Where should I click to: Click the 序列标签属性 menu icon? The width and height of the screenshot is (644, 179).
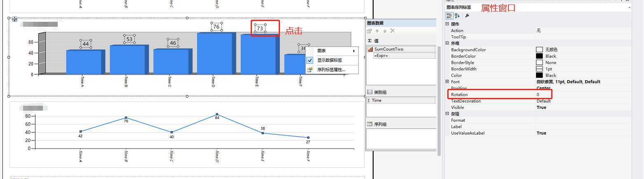pos(310,70)
